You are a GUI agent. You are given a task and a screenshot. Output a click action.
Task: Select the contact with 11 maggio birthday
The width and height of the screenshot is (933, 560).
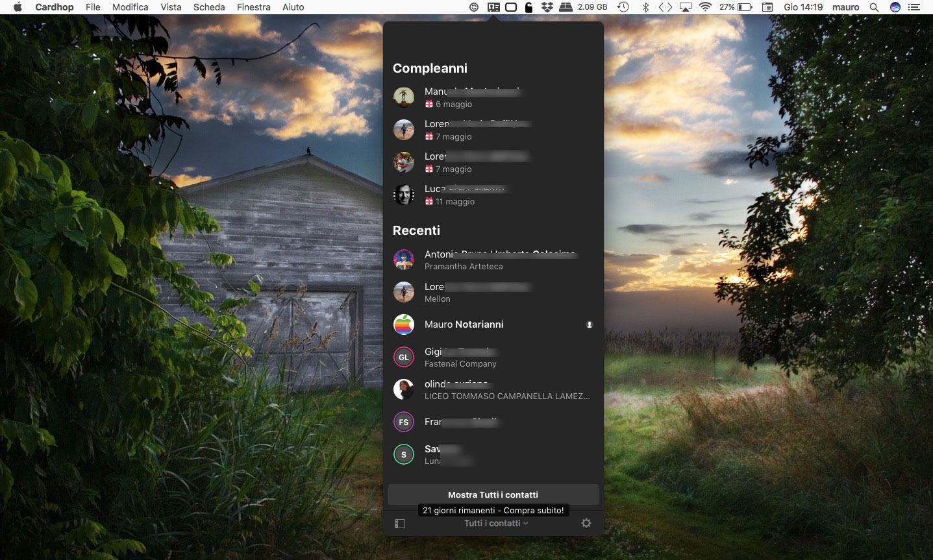pyautogui.click(x=493, y=195)
